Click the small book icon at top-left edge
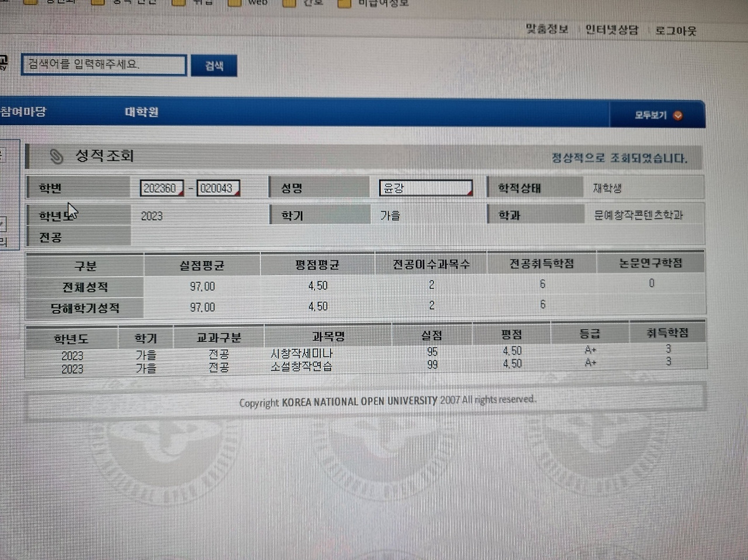Screen dimensions: 748x560 4,61
